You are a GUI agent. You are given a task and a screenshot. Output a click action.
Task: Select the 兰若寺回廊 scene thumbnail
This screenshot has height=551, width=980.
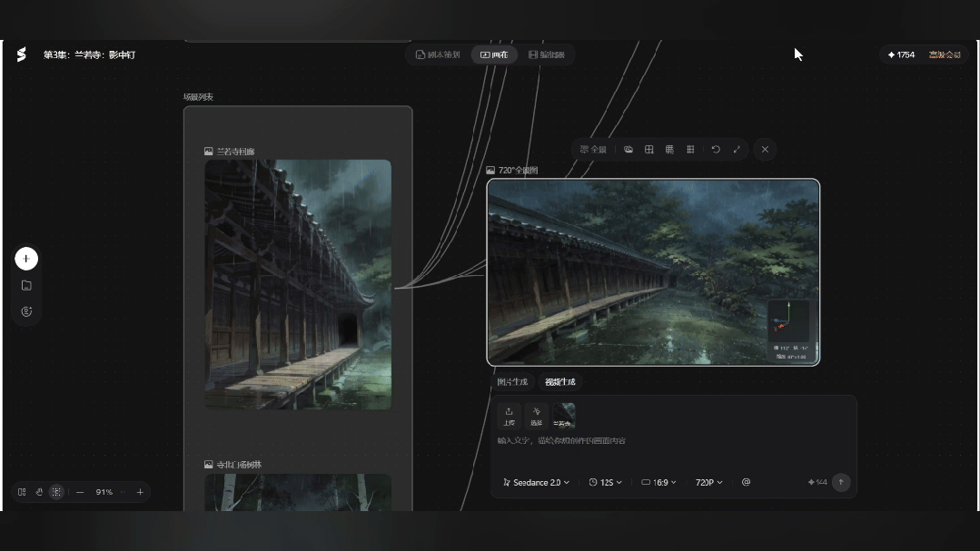coord(298,285)
